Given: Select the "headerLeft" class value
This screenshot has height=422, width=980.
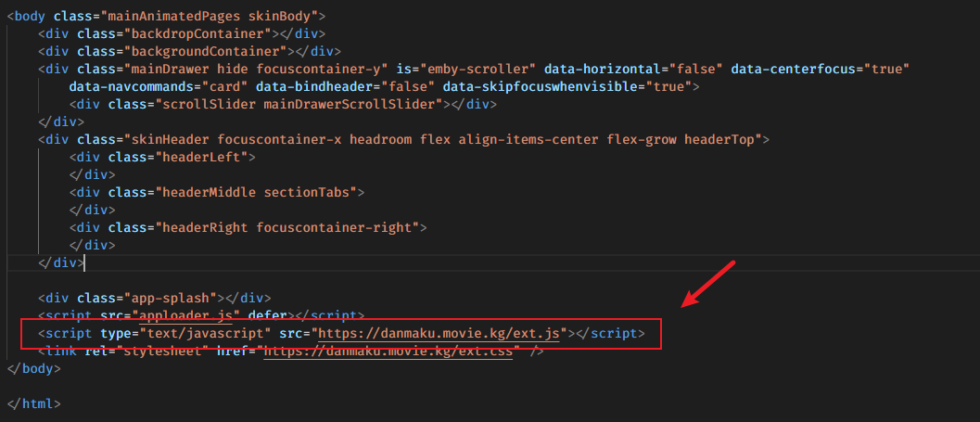Looking at the screenshot, I should click(202, 157).
